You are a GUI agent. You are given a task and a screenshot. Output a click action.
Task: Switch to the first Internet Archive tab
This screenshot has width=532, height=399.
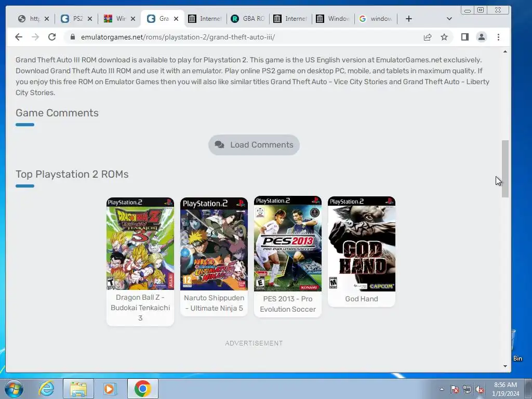(x=205, y=19)
